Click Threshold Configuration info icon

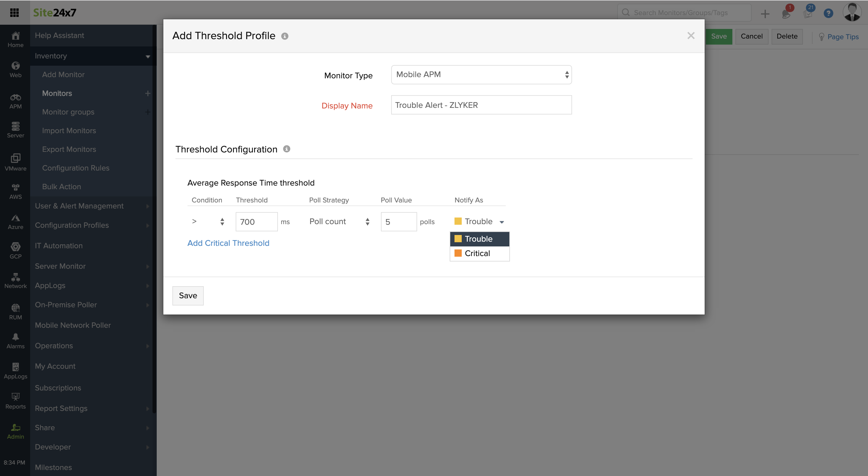point(286,149)
